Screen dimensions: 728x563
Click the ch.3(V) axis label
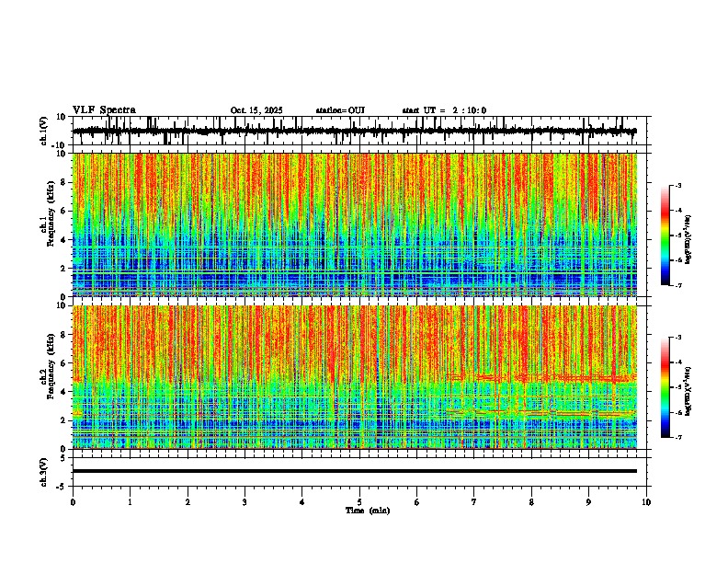coord(44,472)
